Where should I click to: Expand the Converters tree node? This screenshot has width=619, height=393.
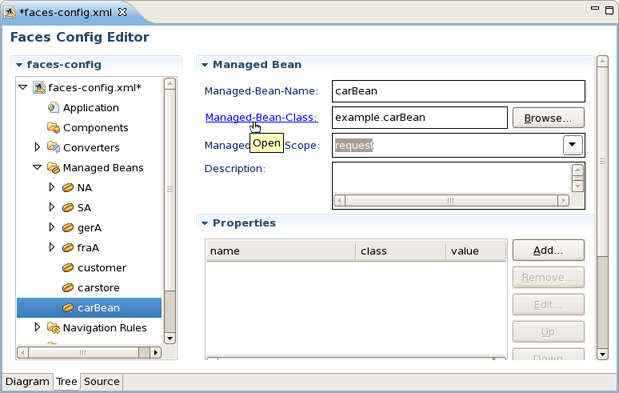coord(37,147)
